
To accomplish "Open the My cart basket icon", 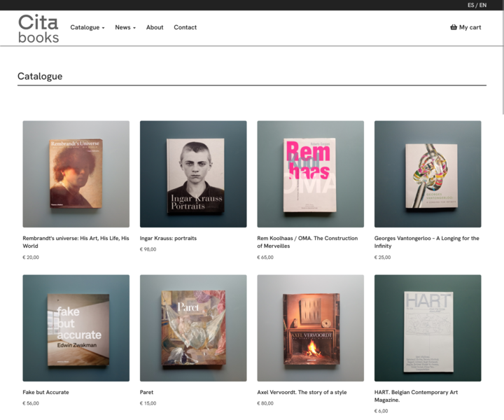I will coord(453,27).
